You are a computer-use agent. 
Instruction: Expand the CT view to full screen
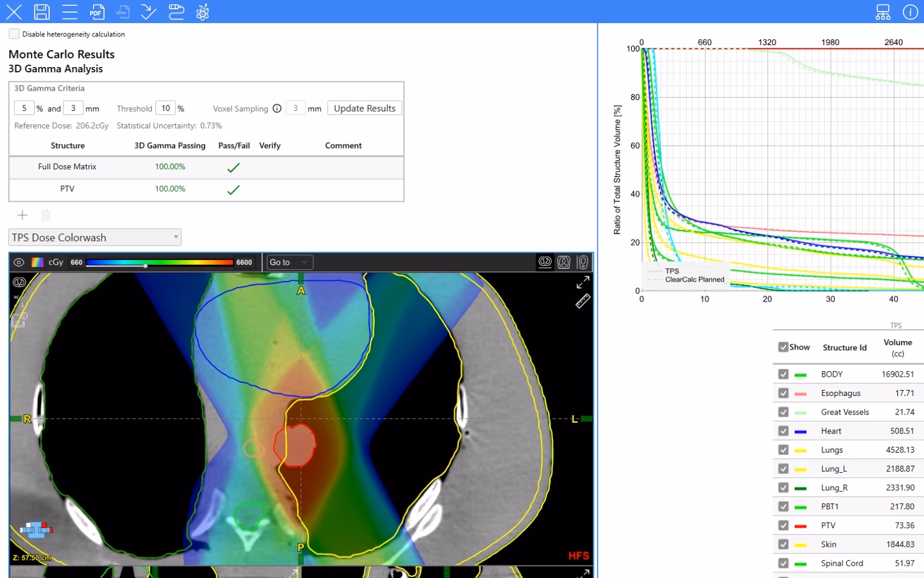point(583,282)
